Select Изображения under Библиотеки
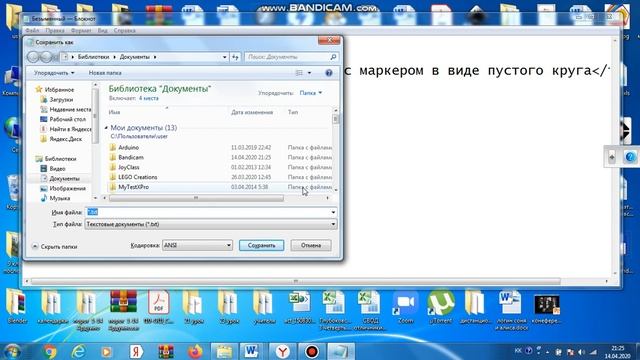Screen dimensions: 640x360 (63, 188)
